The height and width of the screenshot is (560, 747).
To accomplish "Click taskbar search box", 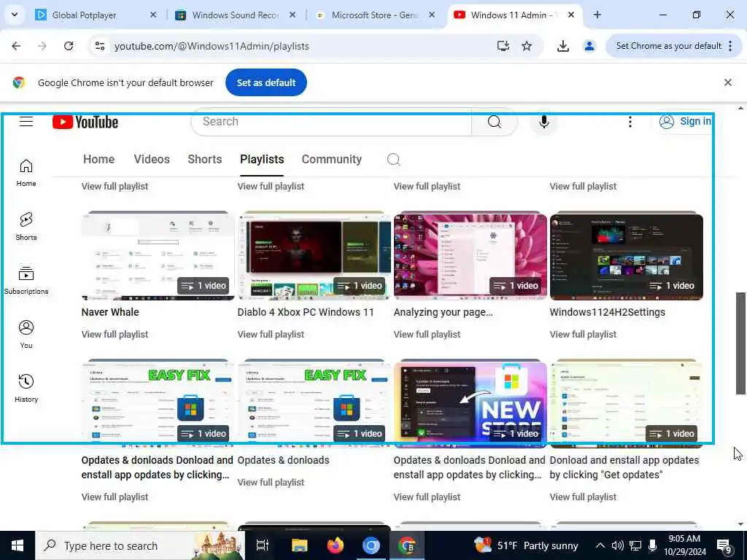I will pyautogui.click(x=140, y=545).
